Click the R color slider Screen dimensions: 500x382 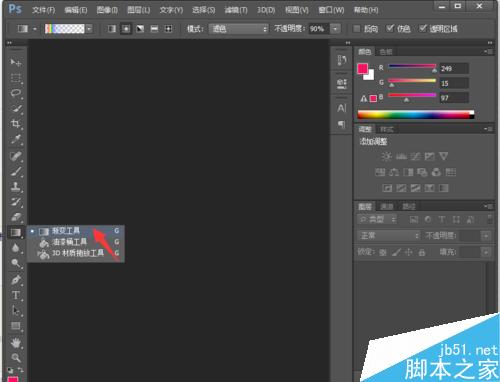[412, 66]
